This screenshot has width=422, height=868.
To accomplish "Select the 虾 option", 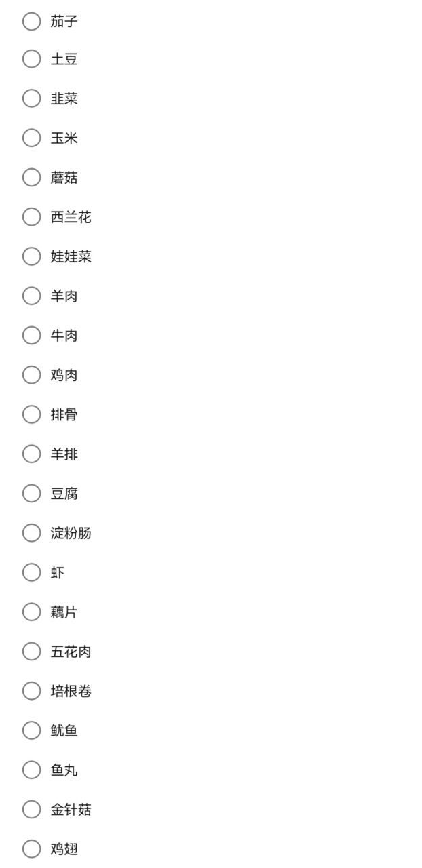I will [x=32, y=572].
